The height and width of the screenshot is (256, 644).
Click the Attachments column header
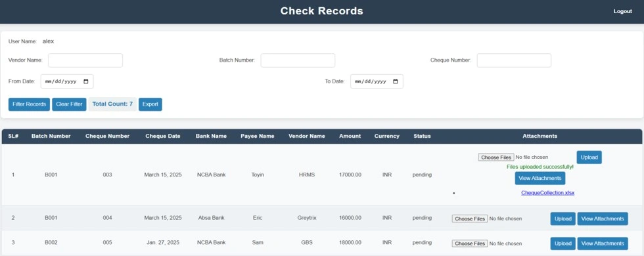pos(540,137)
